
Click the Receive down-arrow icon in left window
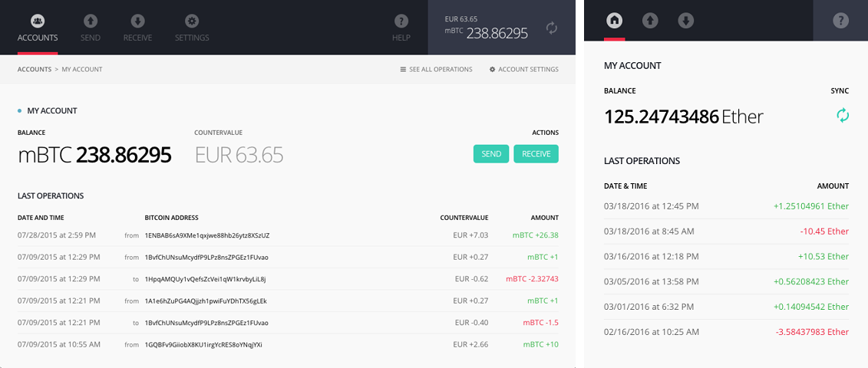click(x=138, y=21)
